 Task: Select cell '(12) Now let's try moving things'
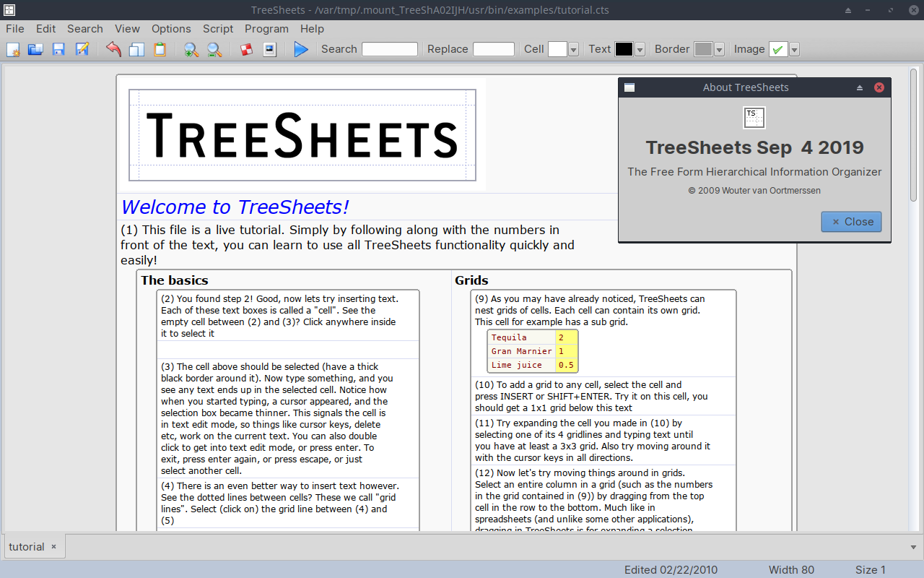603,499
